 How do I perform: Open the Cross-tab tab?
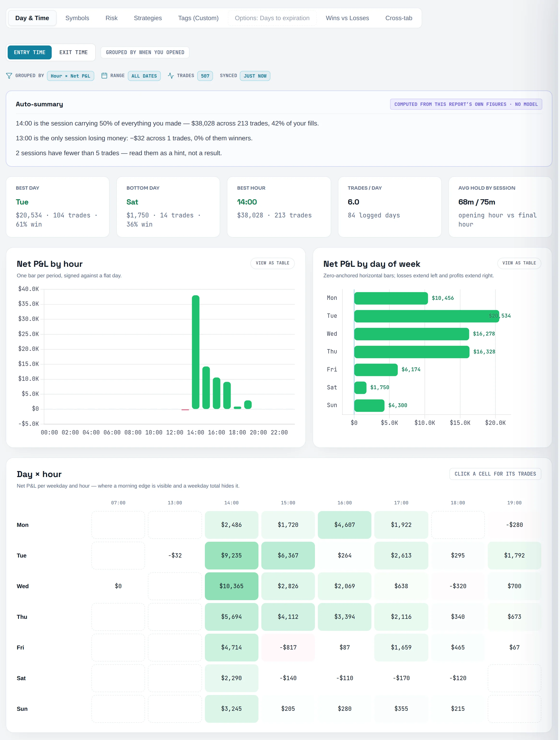click(x=398, y=18)
